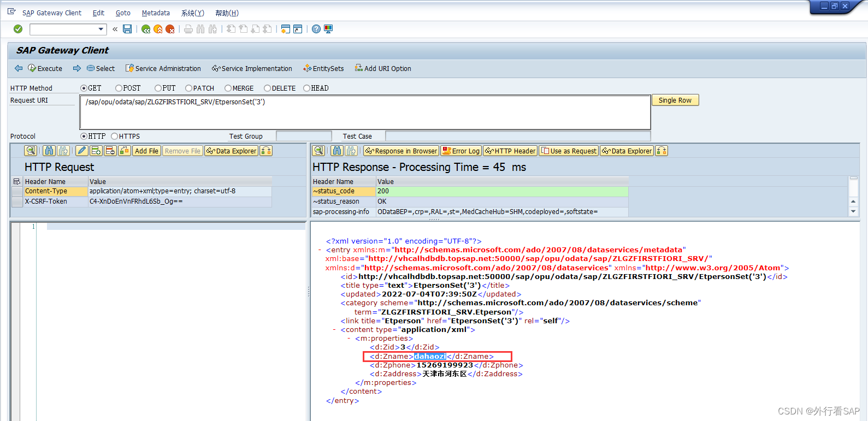Click the Add File button
Viewport: 868px width, 421px height.
(x=146, y=151)
